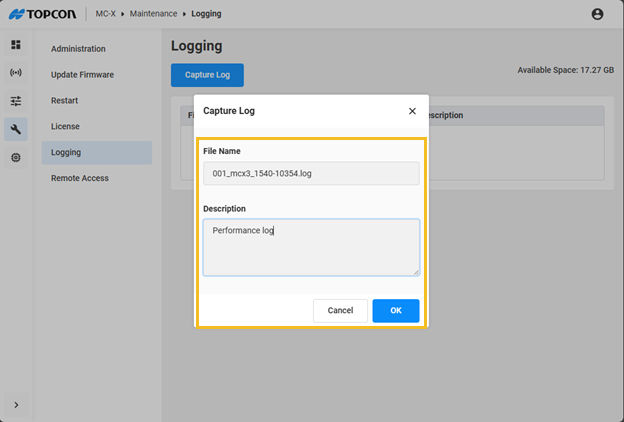Image resolution: width=624 pixels, height=422 pixels.
Task: Go to MC-X in breadcrumb
Action: point(105,14)
